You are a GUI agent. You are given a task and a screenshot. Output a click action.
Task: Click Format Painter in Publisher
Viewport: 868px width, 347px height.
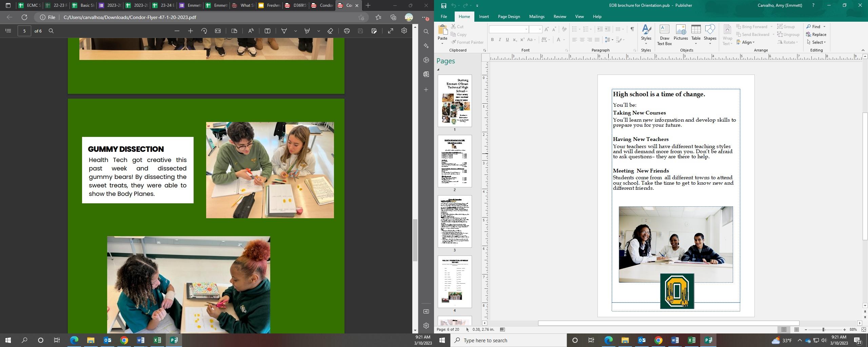tap(467, 42)
